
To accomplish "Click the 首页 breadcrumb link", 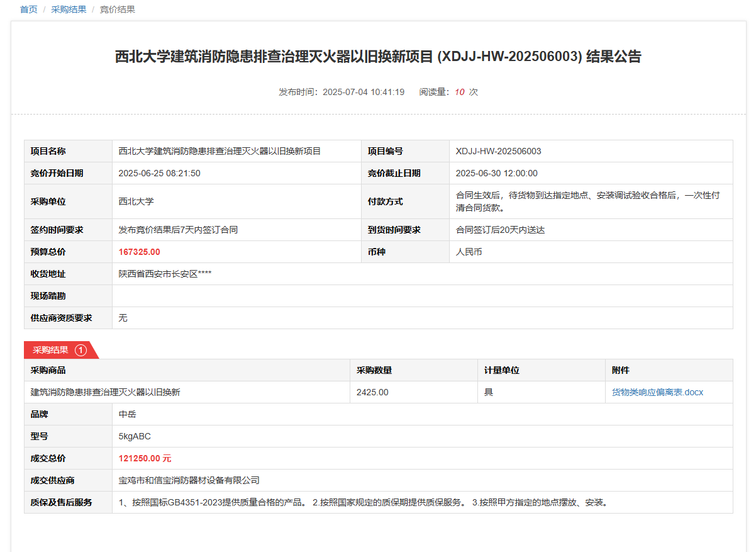I will (29, 9).
